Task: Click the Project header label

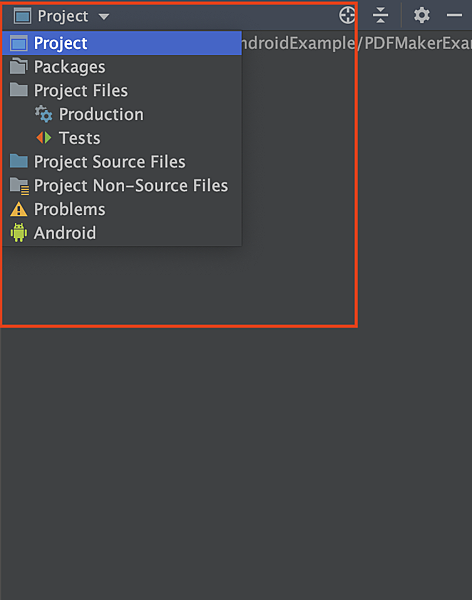Action: click(63, 16)
